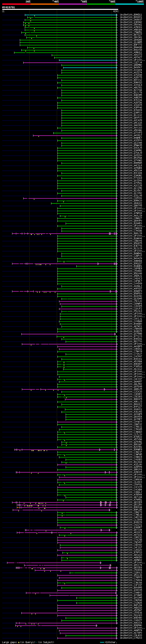Select the UniRef100_A4S817 label

[131, 135]
